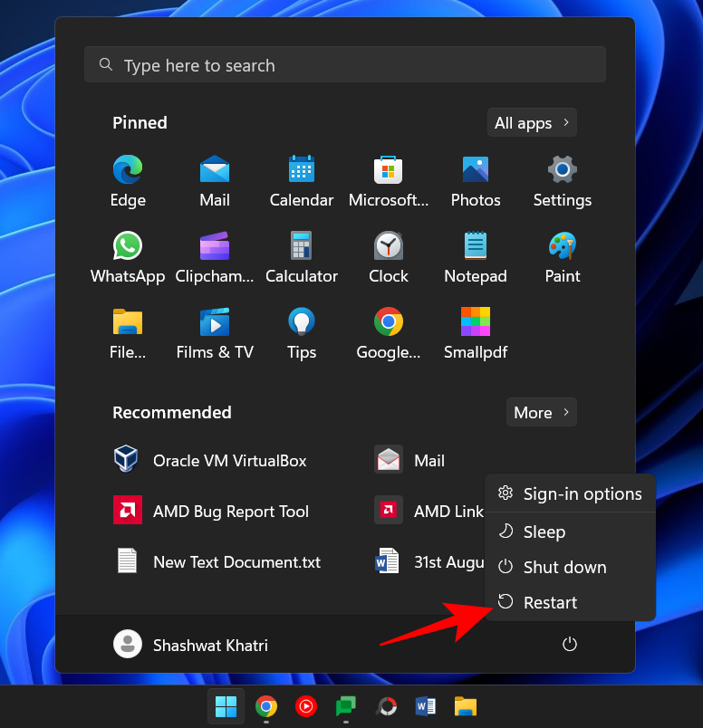Click the Type here to search field
Screen dimensions: 703x728
click(x=345, y=64)
